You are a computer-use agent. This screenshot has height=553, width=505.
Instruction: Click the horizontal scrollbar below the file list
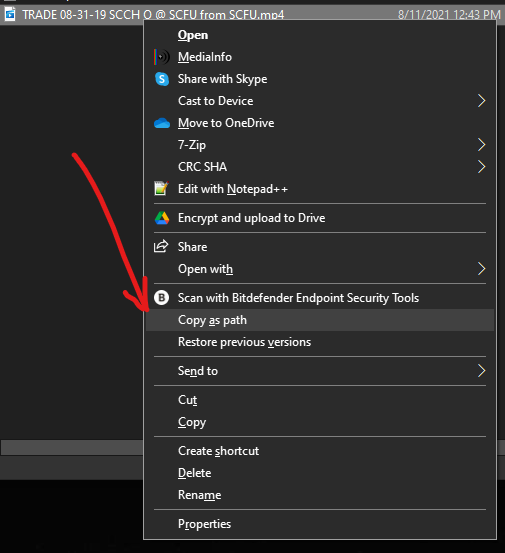[x=72, y=447]
